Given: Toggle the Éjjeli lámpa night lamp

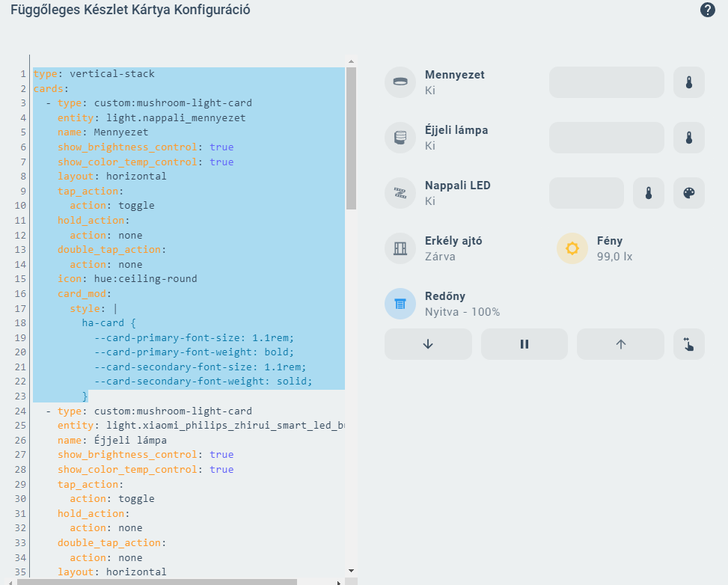Looking at the screenshot, I should pyautogui.click(x=400, y=138).
